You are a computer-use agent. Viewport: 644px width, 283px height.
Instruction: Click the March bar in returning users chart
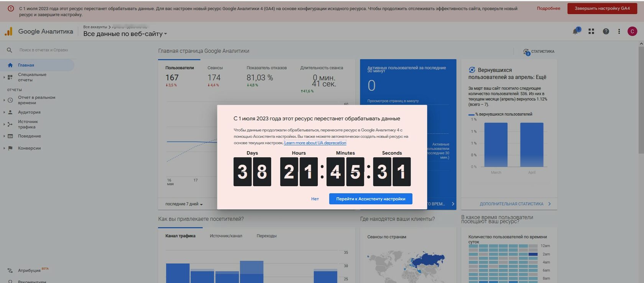pos(496,144)
